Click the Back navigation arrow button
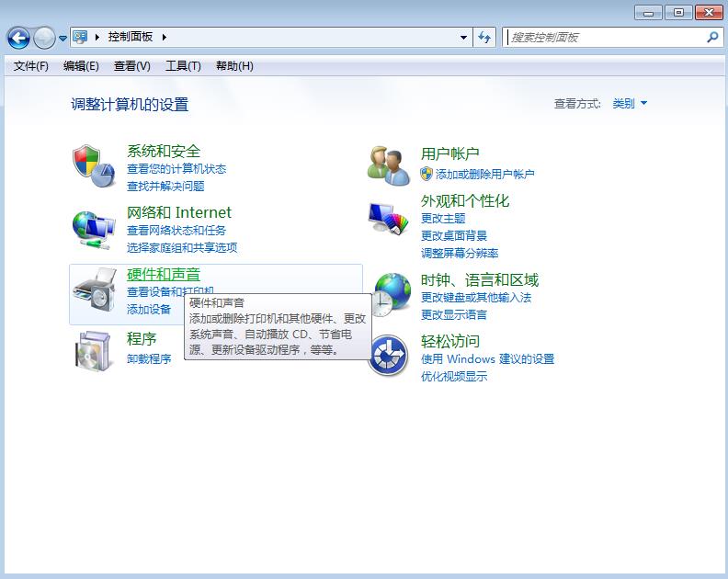728x579 pixels. pos(18,38)
